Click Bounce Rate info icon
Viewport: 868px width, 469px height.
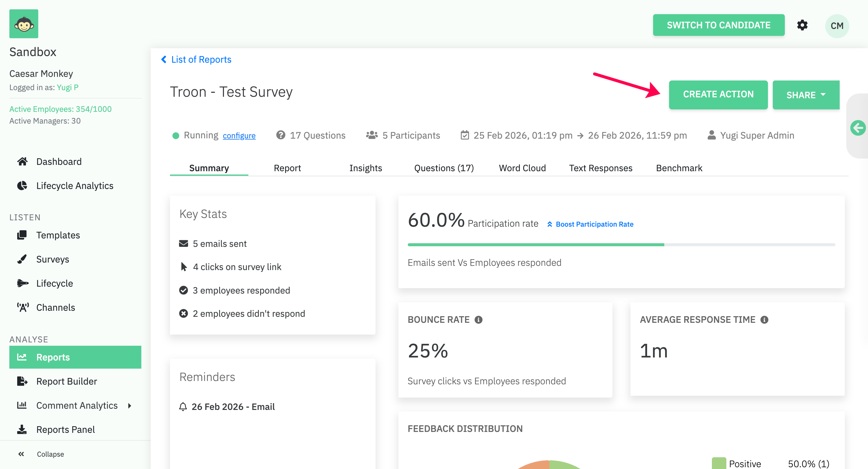click(479, 319)
